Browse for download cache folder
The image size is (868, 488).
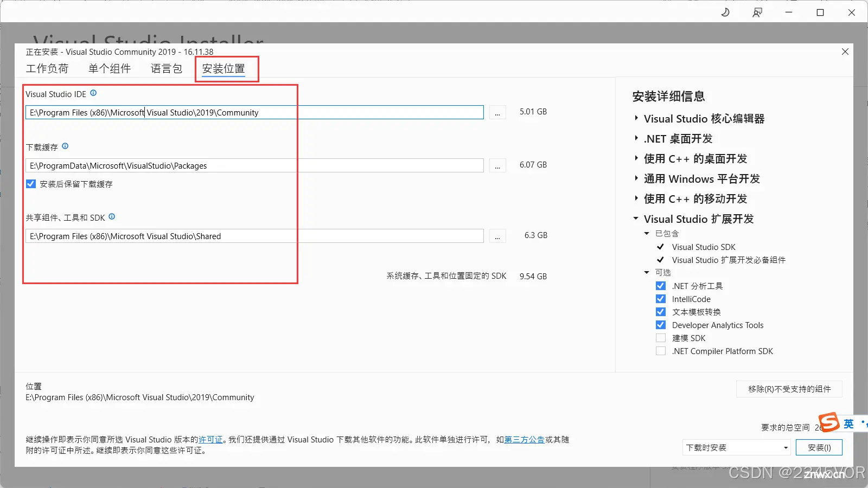(x=497, y=165)
